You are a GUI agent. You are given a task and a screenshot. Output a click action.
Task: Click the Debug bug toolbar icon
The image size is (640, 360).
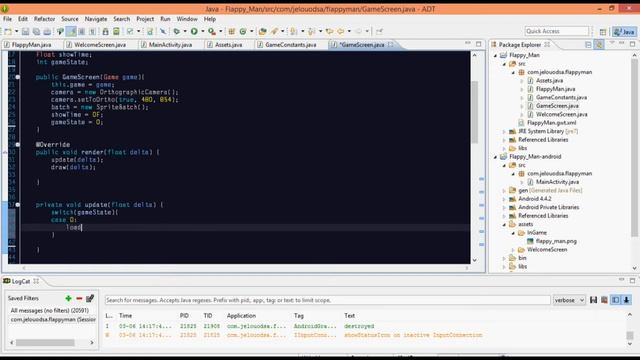[177, 31]
